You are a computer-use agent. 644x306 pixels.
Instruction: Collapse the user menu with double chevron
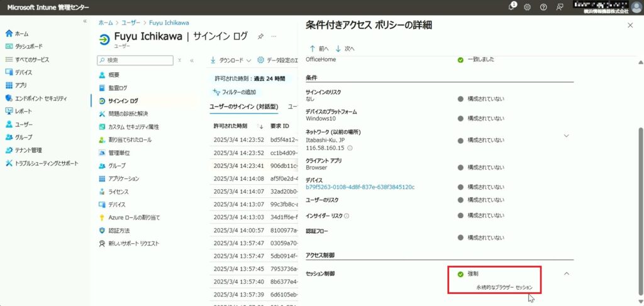[192, 60]
